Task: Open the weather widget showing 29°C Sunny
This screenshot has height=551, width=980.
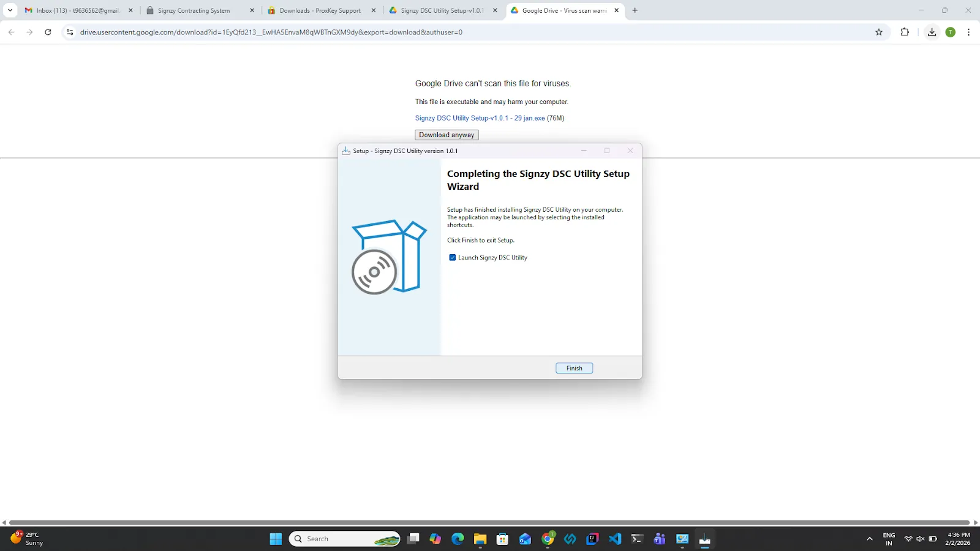Action: tap(28, 539)
